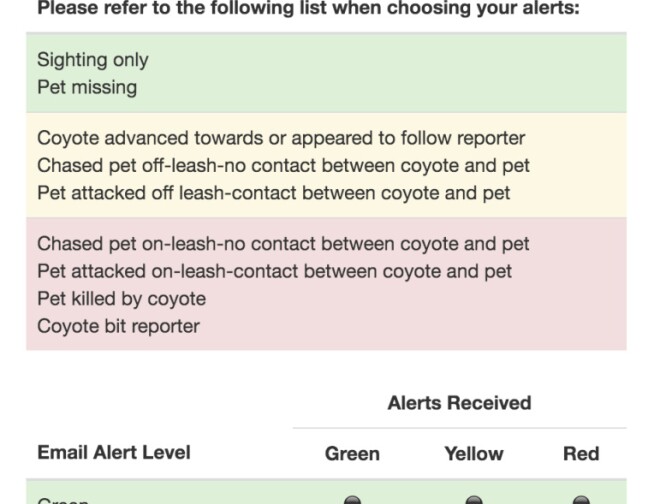Screen dimensions: 672x504
Task: Click the "Pet missing" list entry
Action: click(87, 87)
